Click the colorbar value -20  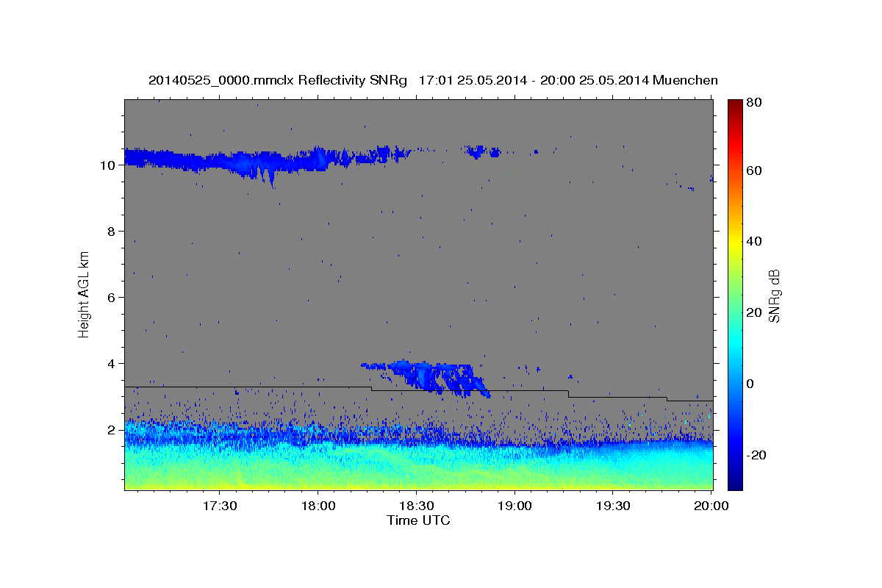tap(755, 455)
